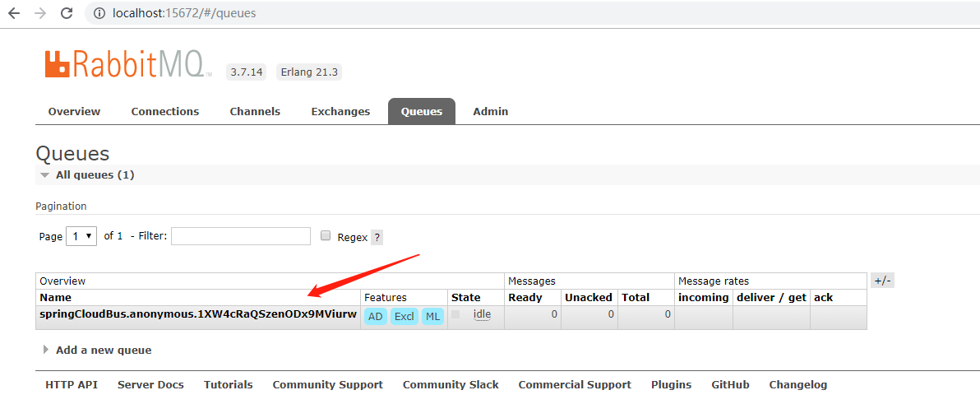Image resolution: width=980 pixels, height=418 pixels.
Task: Open the Overview tab
Action: 74,111
